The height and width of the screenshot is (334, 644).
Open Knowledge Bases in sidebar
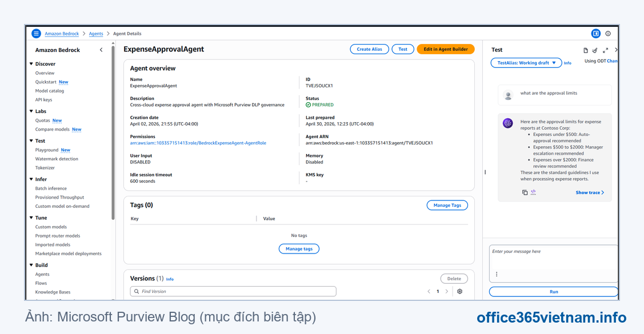53,292
